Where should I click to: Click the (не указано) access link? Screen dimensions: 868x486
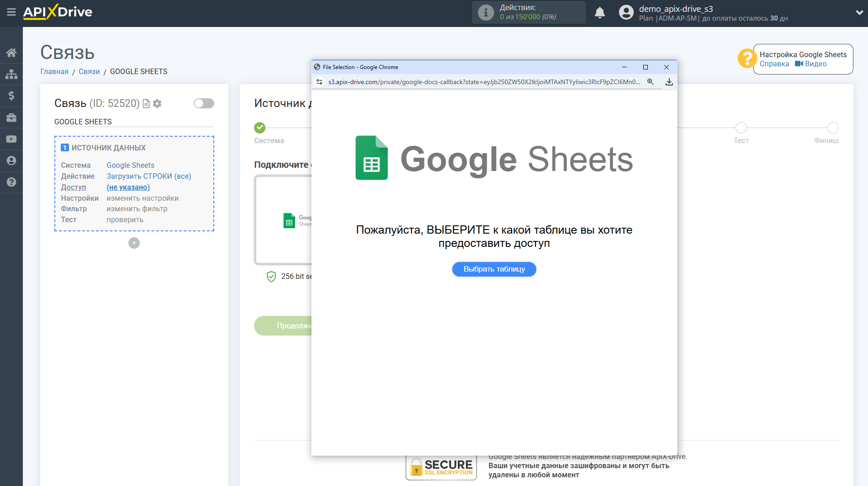(128, 187)
